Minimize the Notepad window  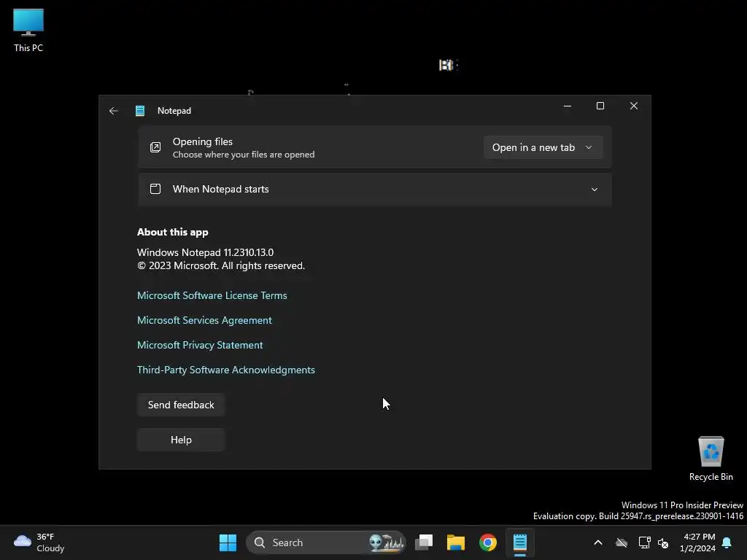click(x=568, y=106)
